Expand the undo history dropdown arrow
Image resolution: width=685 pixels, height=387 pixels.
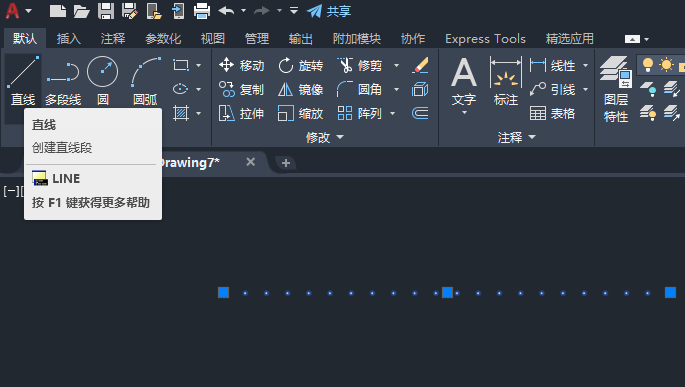pyautogui.click(x=243, y=10)
